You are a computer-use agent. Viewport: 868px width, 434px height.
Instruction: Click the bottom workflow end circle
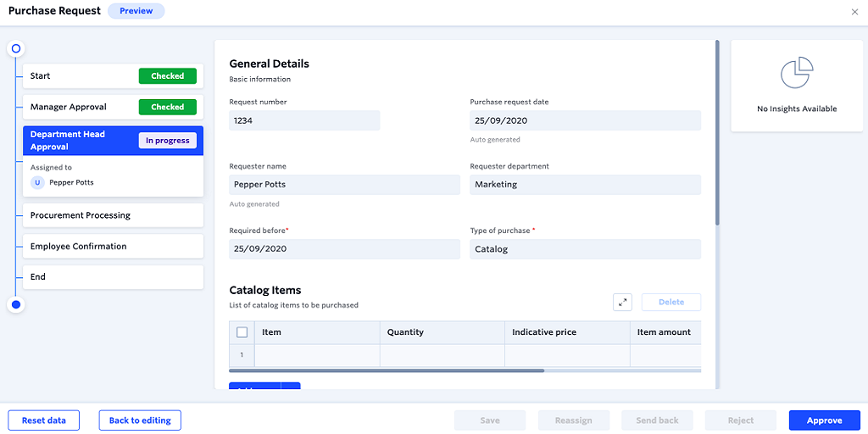tap(15, 304)
